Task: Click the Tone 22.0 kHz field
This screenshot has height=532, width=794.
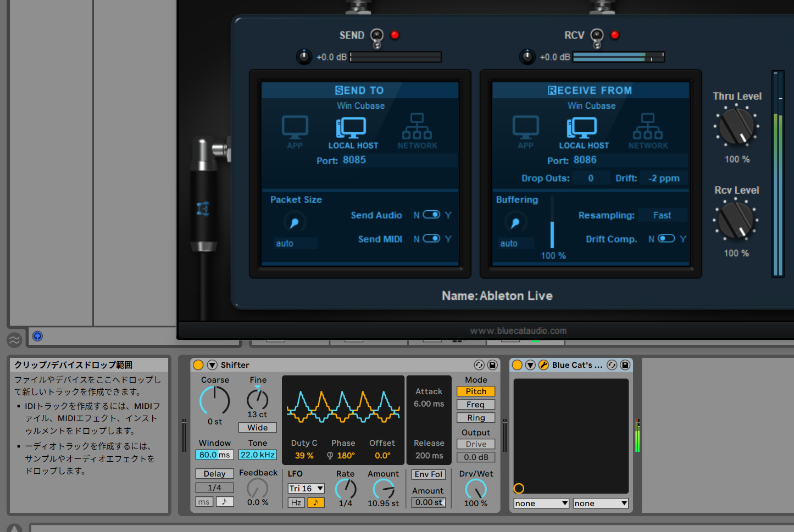Action: click(x=258, y=455)
